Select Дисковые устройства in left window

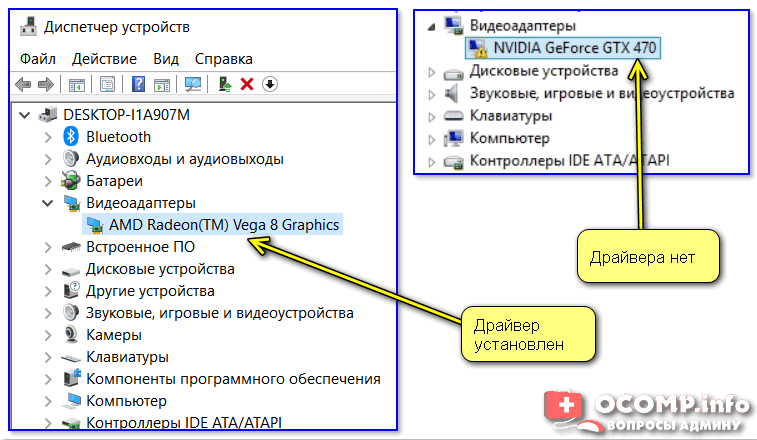[160, 269]
